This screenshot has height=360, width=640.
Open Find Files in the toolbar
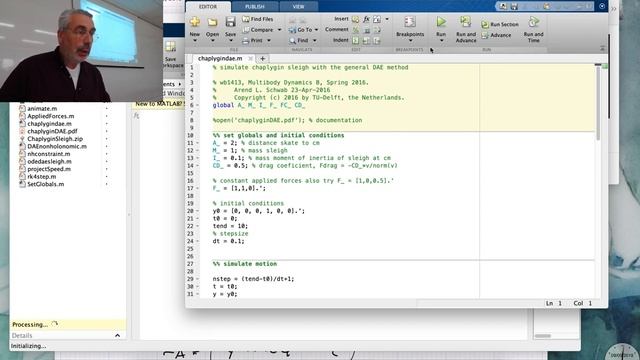pos(258,19)
